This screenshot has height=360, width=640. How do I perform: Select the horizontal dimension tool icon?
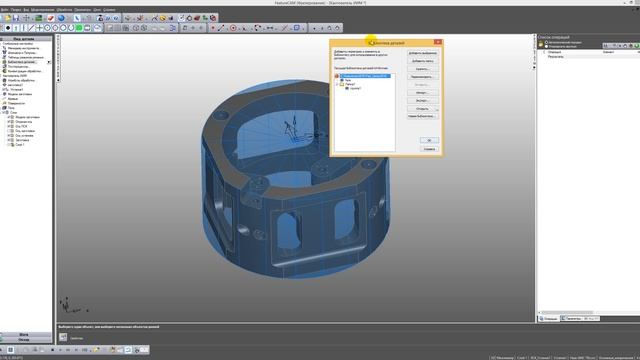click(270, 28)
